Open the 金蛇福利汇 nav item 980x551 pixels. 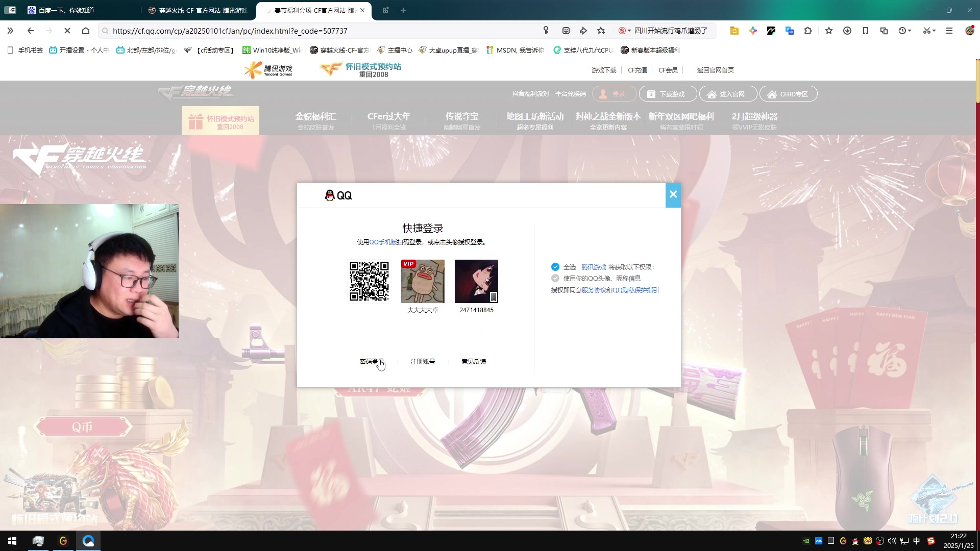316,121
